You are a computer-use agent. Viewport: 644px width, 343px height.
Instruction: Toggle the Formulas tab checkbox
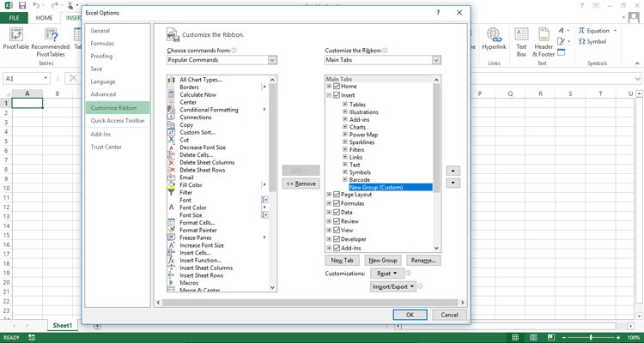[337, 203]
